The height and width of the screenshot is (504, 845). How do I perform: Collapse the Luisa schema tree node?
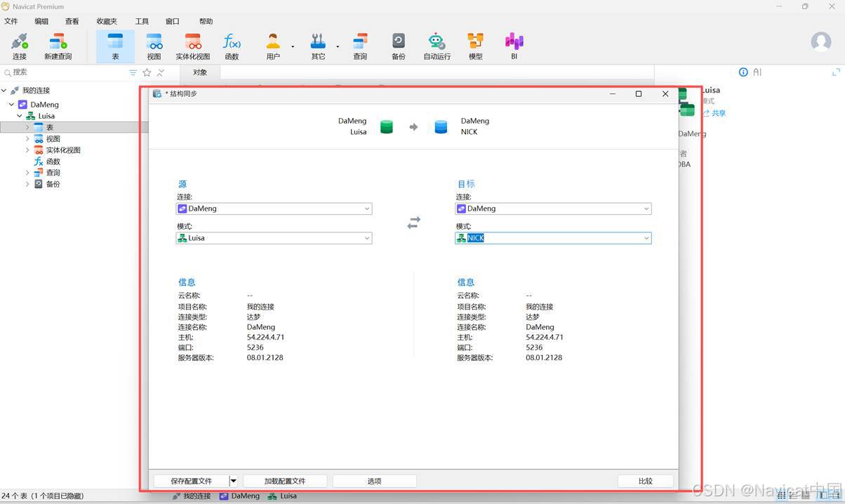click(20, 116)
